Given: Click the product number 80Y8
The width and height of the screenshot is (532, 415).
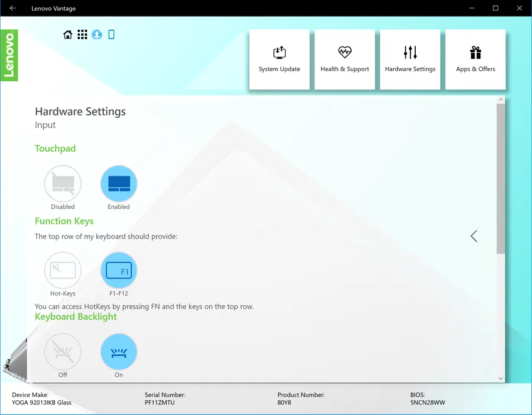Looking at the screenshot, I should click(284, 403).
